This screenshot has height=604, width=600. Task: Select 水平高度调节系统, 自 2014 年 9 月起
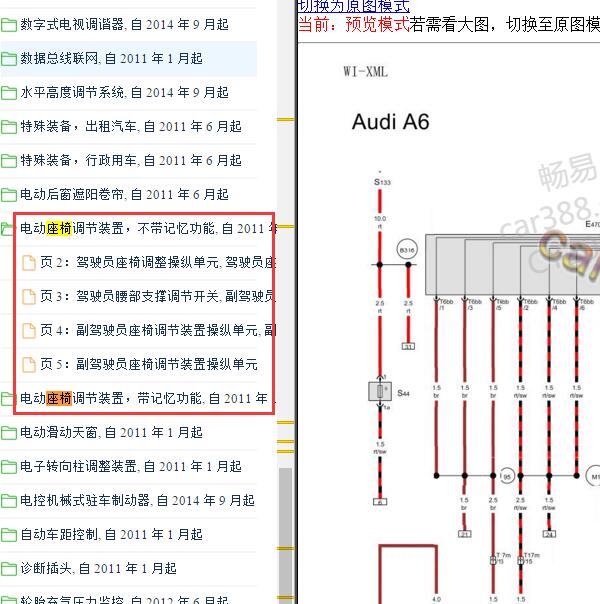coord(124,92)
